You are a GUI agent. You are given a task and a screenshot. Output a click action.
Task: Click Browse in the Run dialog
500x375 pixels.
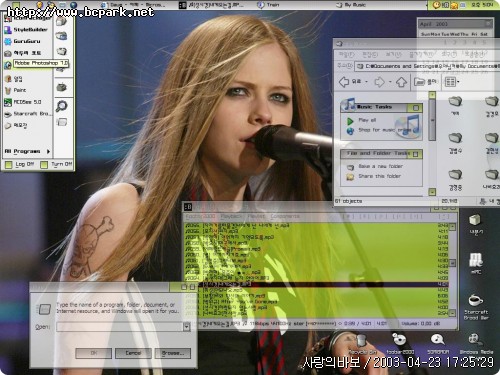click(x=173, y=353)
